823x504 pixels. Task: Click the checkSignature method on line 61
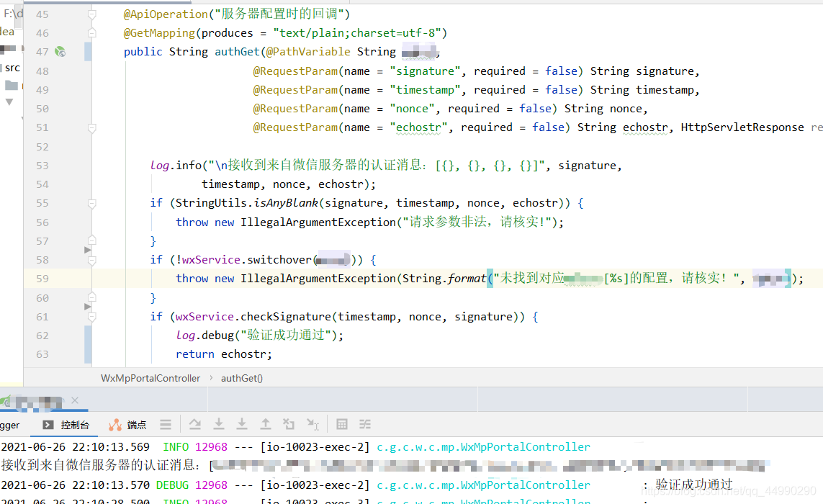click(286, 317)
